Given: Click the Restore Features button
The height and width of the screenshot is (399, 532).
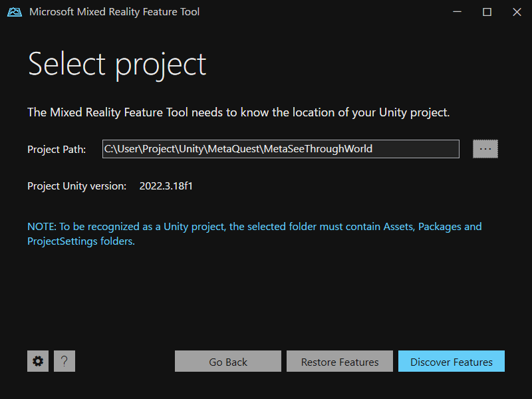Looking at the screenshot, I should [x=340, y=361].
